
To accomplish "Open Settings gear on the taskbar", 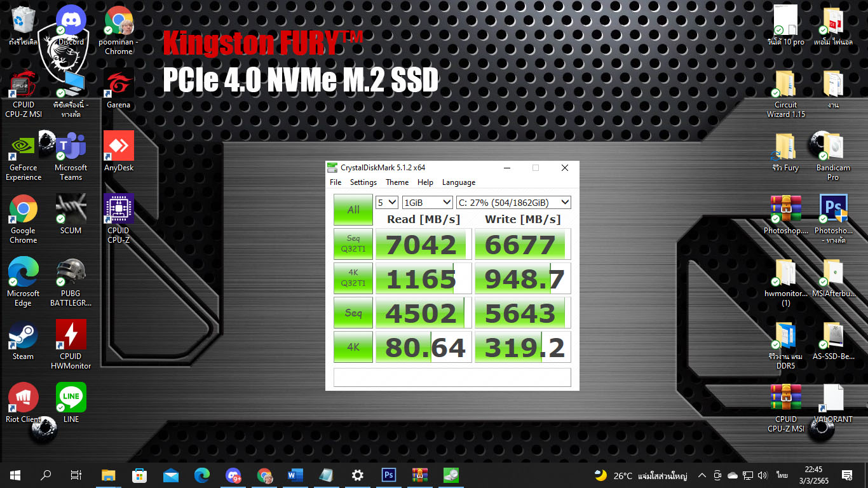I will click(358, 475).
